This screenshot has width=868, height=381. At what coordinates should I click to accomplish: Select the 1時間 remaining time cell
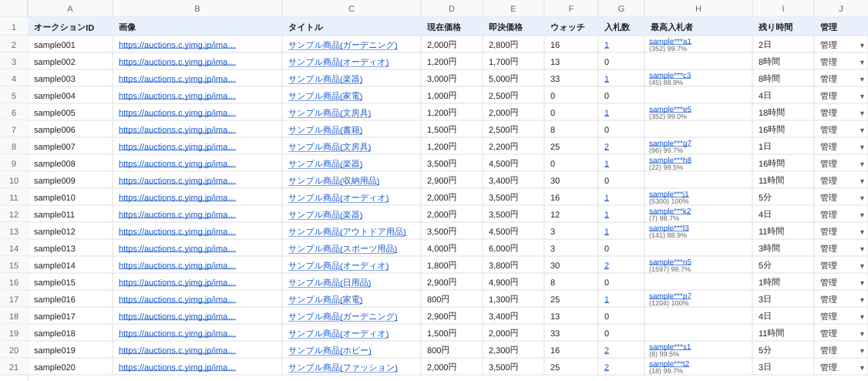coord(783,282)
